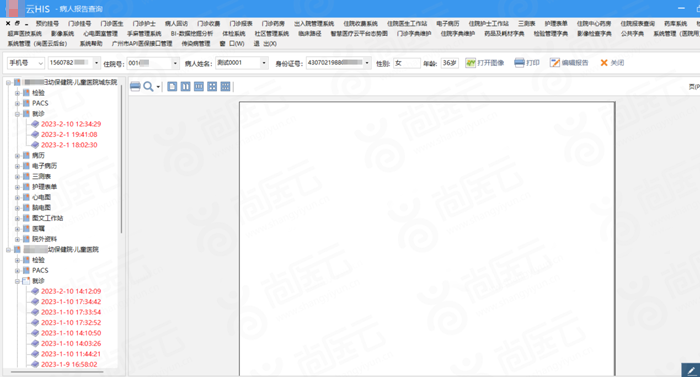Image resolution: width=700 pixels, height=377 pixels.
Task: Click the 图文工作站 tree folder icon
Action: coord(26,218)
